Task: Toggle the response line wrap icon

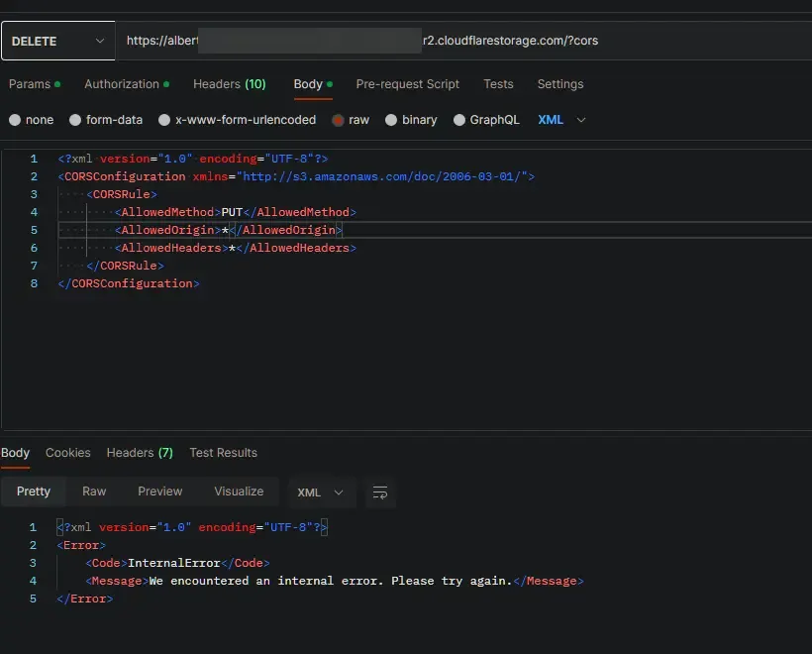Action: pos(379,492)
